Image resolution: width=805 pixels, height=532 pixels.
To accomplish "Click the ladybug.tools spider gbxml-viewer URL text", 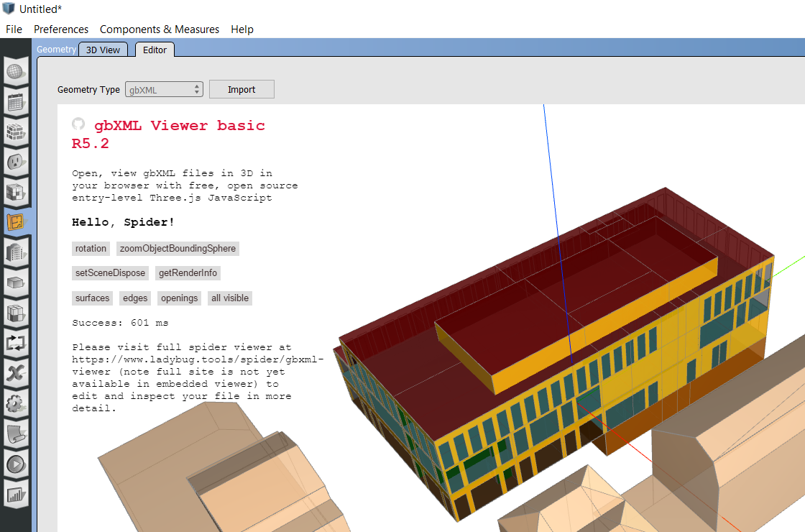I will coord(198,366).
